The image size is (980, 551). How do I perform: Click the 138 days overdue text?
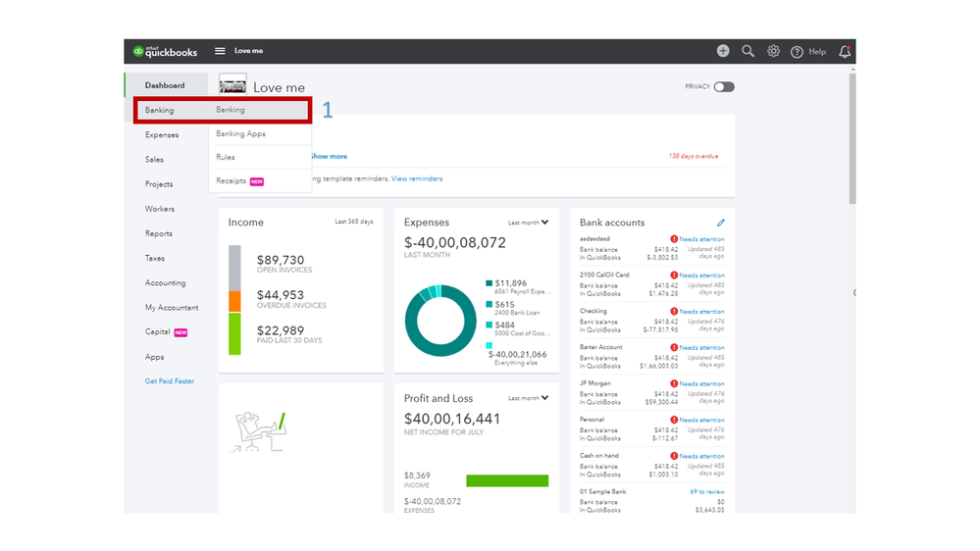pyautogui.click(x=694, y=156)
